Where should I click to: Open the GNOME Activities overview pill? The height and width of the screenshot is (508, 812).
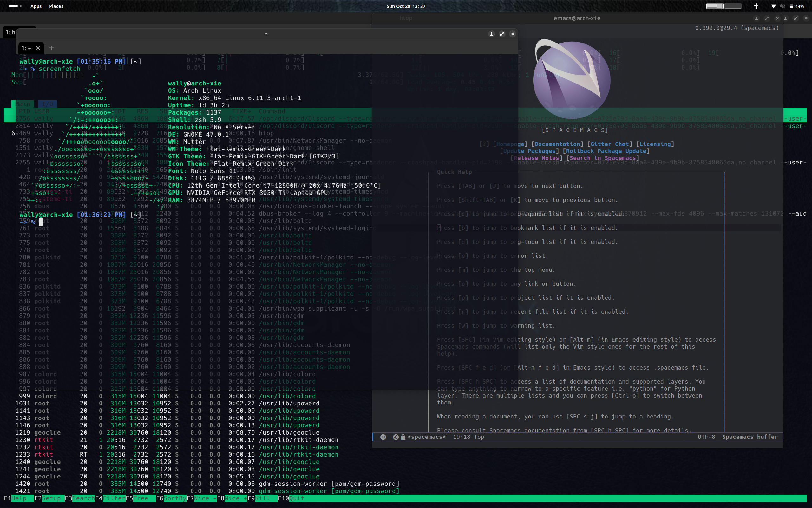pyautogui.click(x=15, y=6)
